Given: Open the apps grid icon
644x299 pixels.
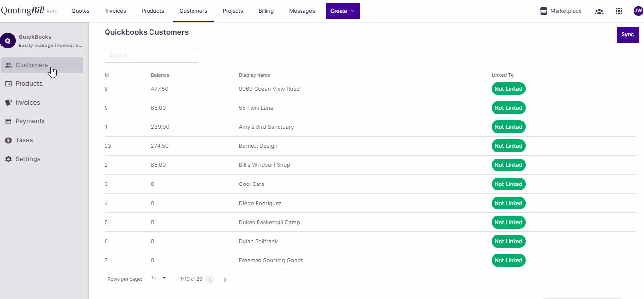Looking at the screenshot, I should click(619, 11).
